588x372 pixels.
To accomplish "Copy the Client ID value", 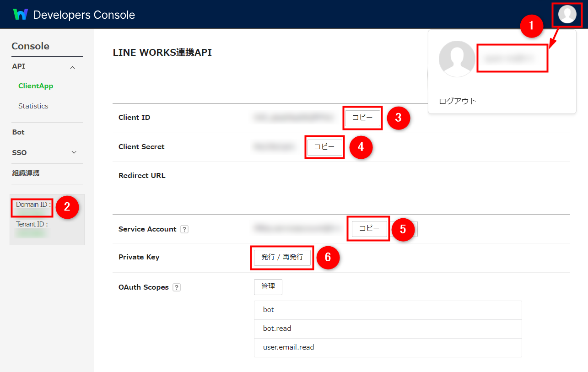I will pyautogui.click(x=362, y=118).
